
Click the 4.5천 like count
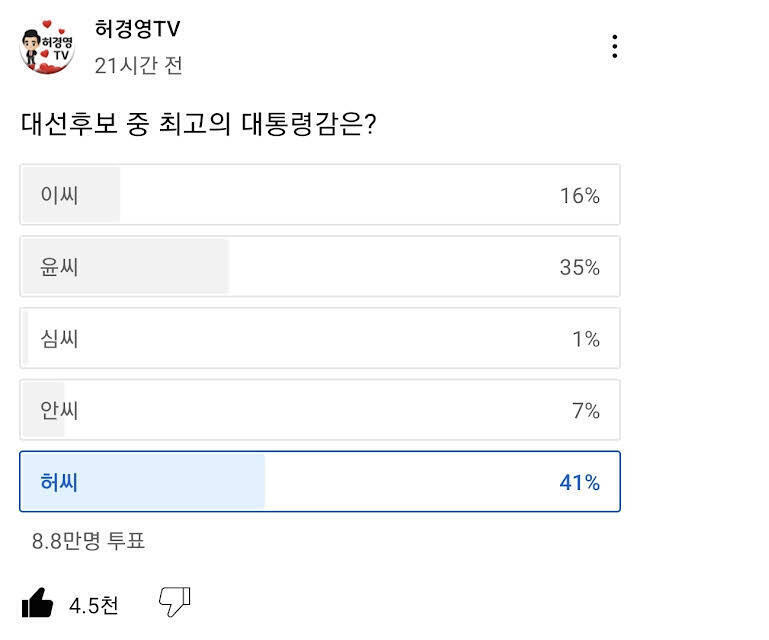pos(93,605)
